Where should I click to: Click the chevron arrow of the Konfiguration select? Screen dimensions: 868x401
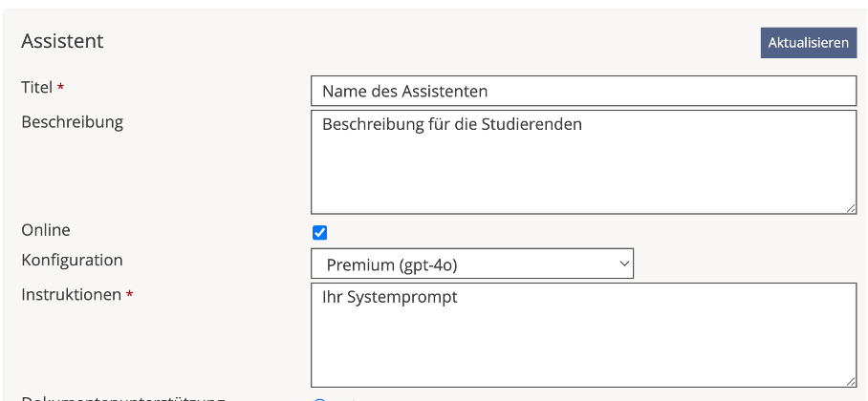(x=623, y=264)
